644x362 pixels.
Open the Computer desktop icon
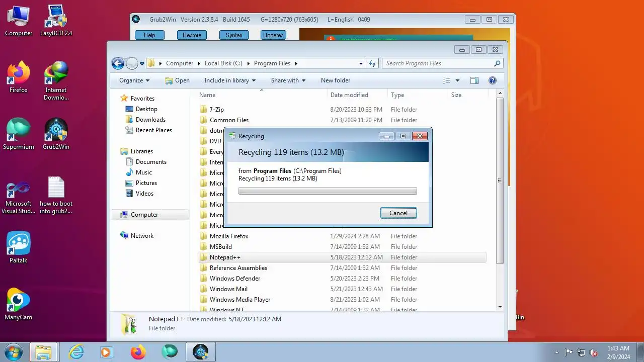(19, 21)
